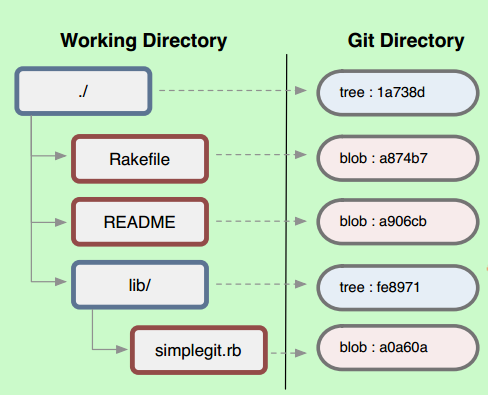
Task: Select the simplegit.rb file box
Action: tap(199, 350)
